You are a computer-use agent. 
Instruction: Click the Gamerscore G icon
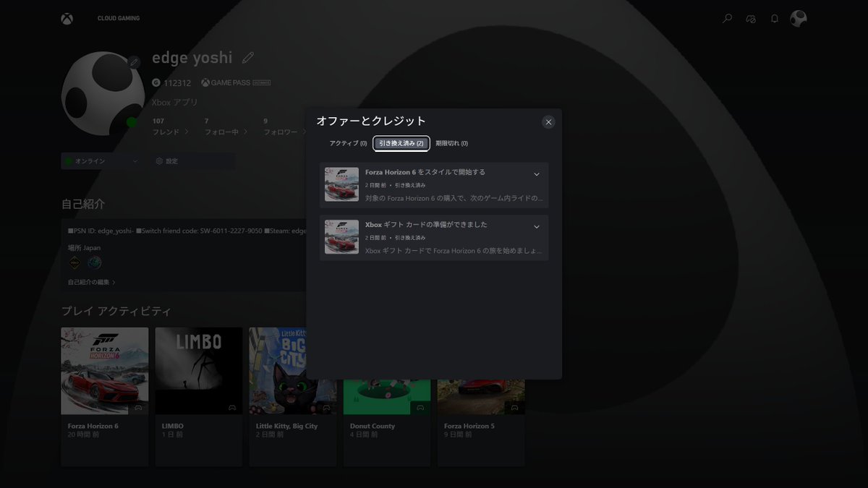[x=156, y=82]
